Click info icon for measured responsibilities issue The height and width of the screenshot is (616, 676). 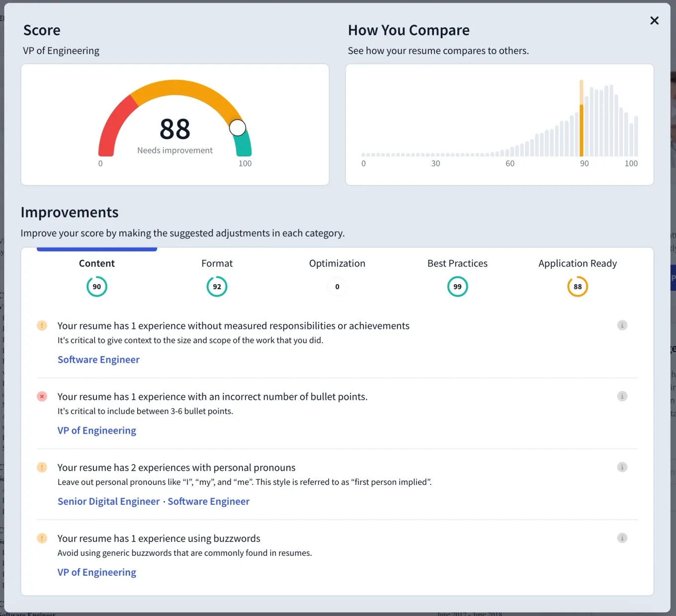click(x=622, y=325)
